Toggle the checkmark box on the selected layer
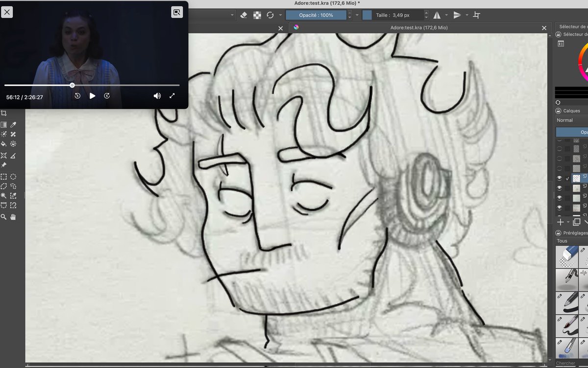The image size is (588, 368). pos(567,178)
